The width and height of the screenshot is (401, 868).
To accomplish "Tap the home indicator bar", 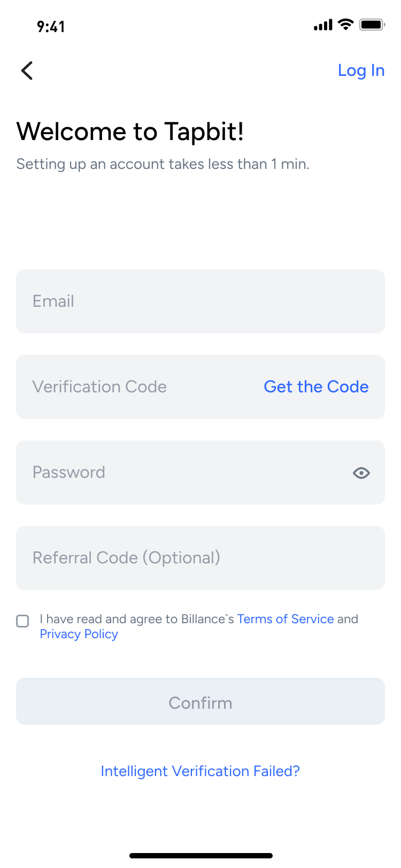I will [x=200, y=855].
